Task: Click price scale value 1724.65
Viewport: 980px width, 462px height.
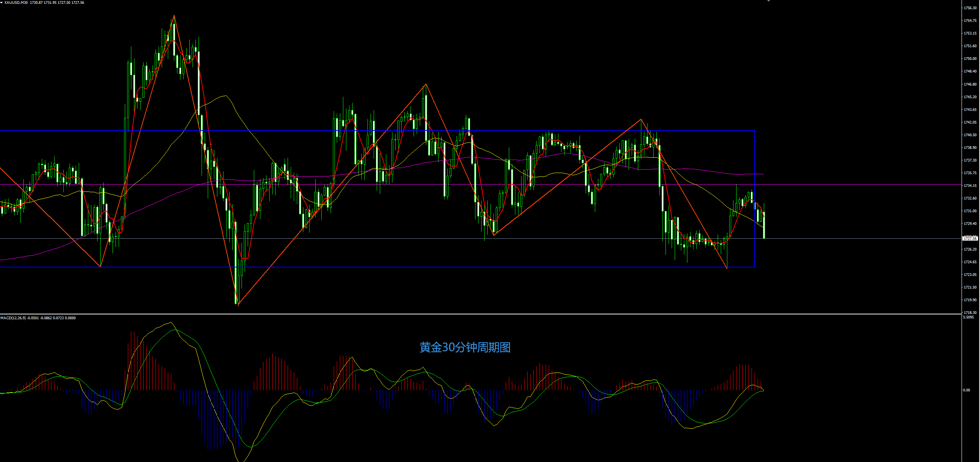Action: pyautogui.click(x=970, y=262)
